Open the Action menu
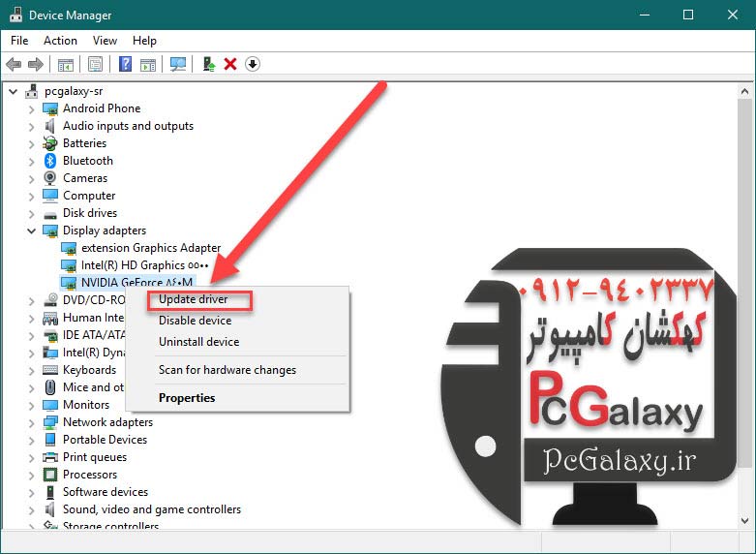 (60, 41)
